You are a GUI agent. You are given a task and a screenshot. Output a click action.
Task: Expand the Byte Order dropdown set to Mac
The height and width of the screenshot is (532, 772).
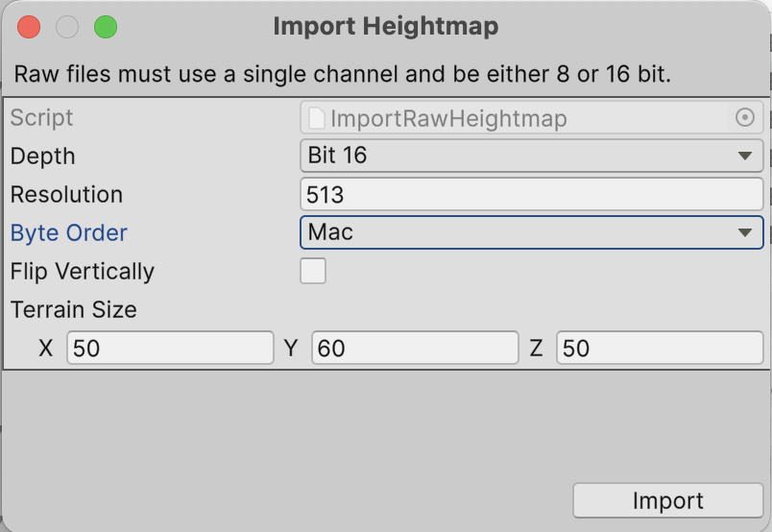[531, 232]
